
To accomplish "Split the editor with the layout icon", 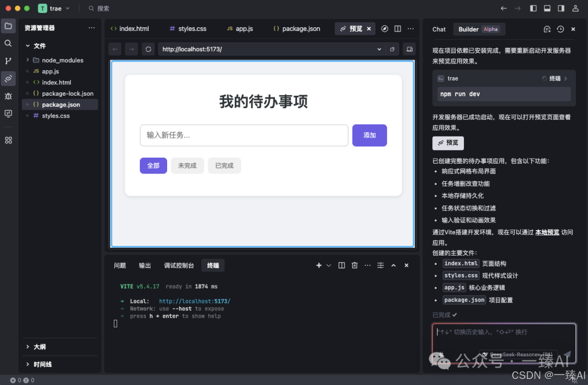I will pyautogui.click(x=398, y=29).
